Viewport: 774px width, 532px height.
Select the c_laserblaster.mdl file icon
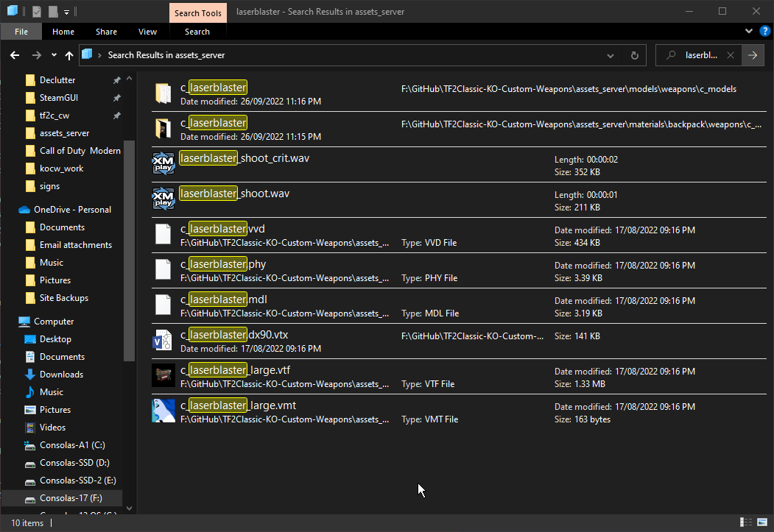click(163, 305)
